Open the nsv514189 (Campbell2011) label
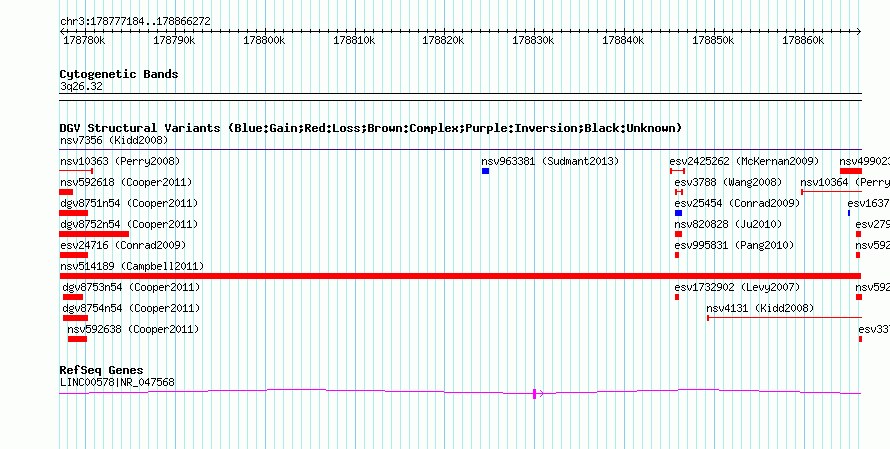The image size is (890, 449). [132, 266]
